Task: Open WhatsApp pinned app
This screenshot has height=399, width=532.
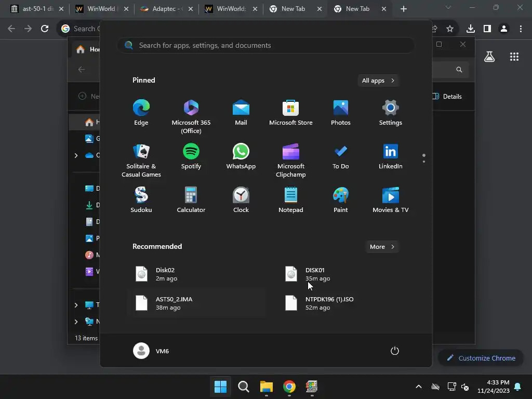Action: [x=241, y=157]
